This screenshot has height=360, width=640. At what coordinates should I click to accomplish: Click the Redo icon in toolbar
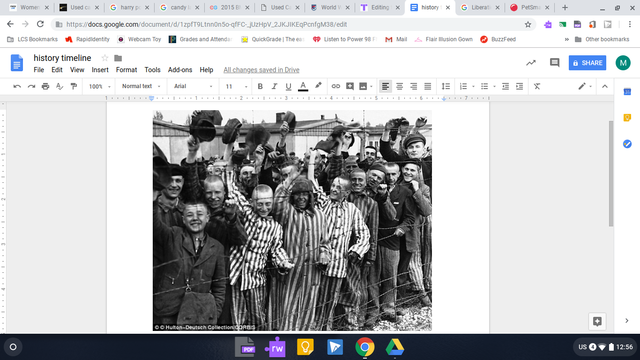[x=31, y=87]
